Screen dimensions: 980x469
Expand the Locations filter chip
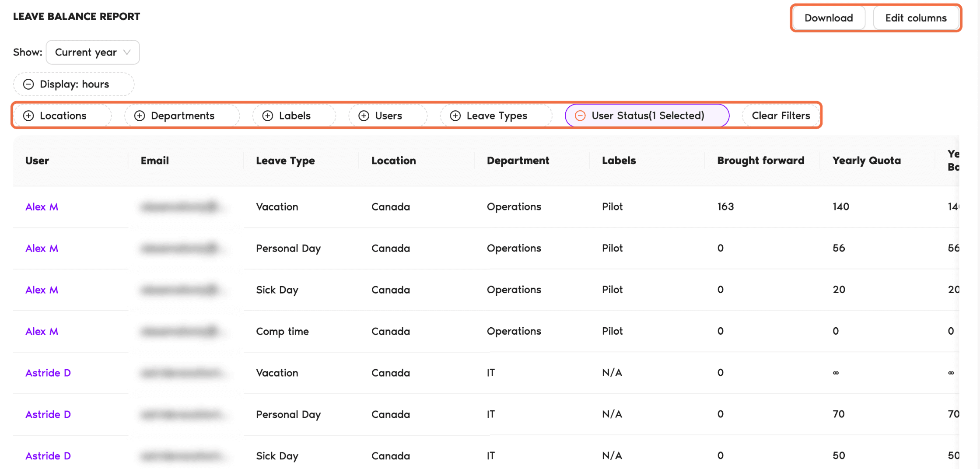pyautogui.click(x=63, y=115)
